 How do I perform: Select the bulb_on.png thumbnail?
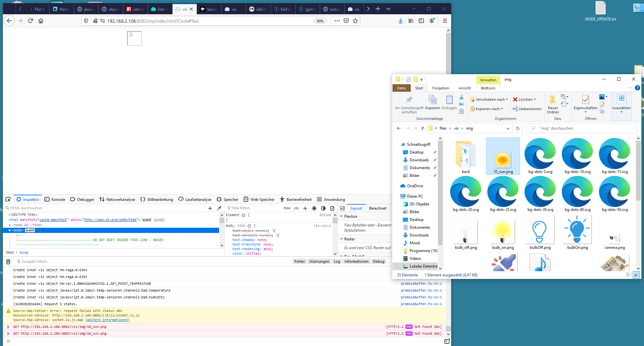pos(503,234)
